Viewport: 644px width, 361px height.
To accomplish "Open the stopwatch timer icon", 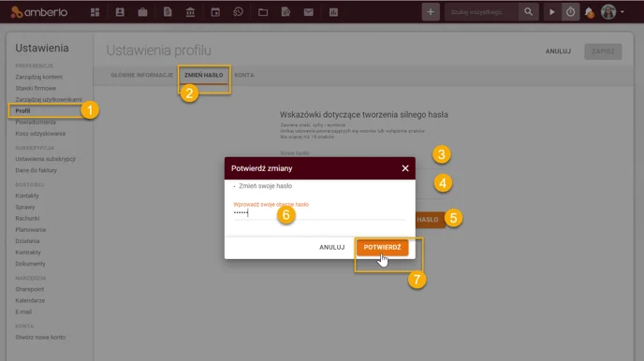I will coord(570,12).
